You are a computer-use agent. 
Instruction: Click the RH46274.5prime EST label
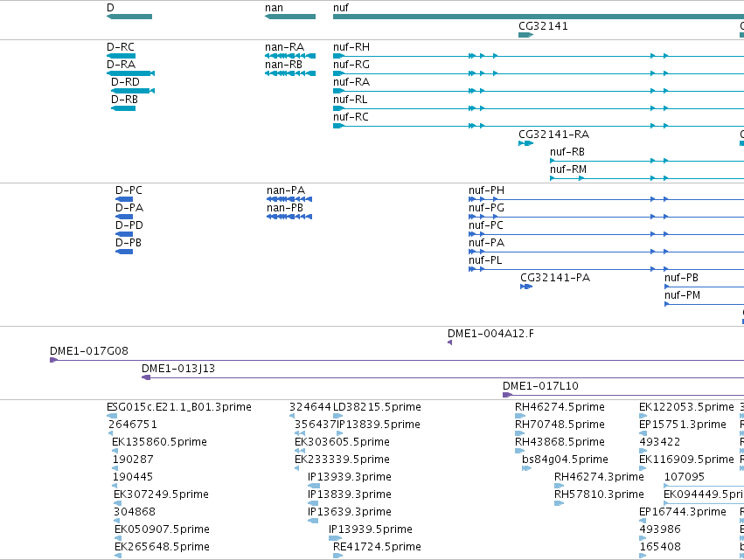click(x=560, y=407)
